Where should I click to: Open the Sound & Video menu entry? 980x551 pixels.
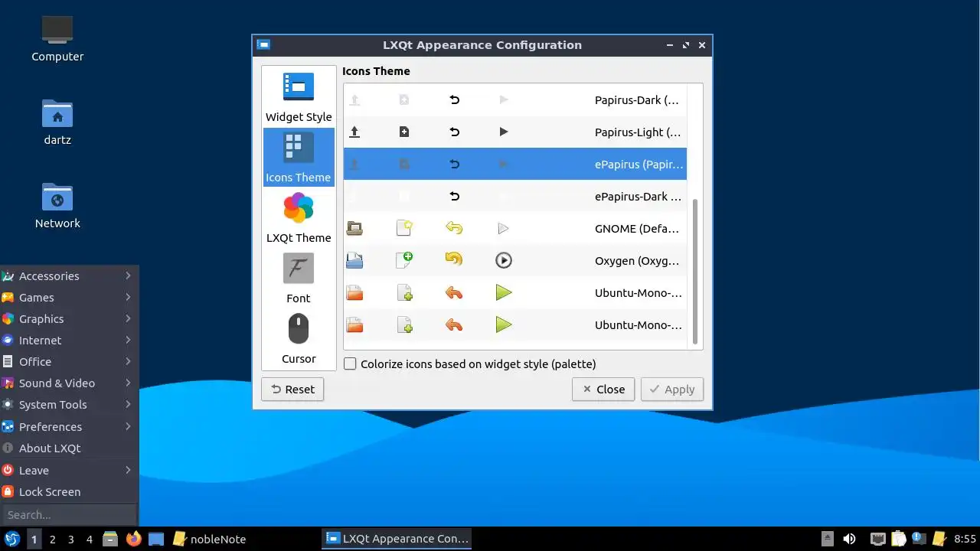tap(69, 383)
